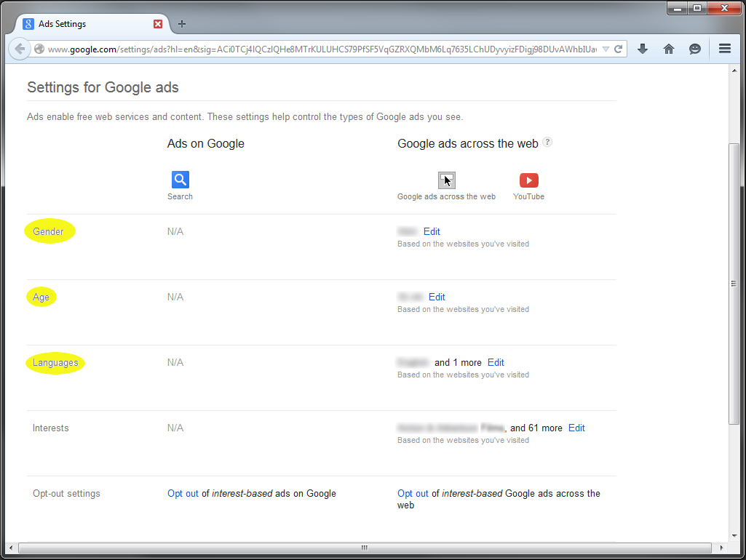Open the address bar history dropdown arrow
Screen dimensions: 746x560
coord(606,49)
